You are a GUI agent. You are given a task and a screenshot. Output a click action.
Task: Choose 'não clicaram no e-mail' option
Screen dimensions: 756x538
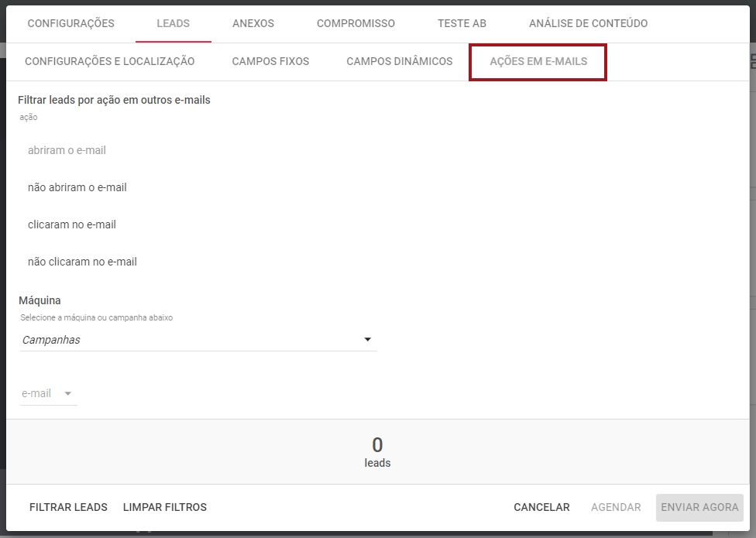tap(82, 262)
